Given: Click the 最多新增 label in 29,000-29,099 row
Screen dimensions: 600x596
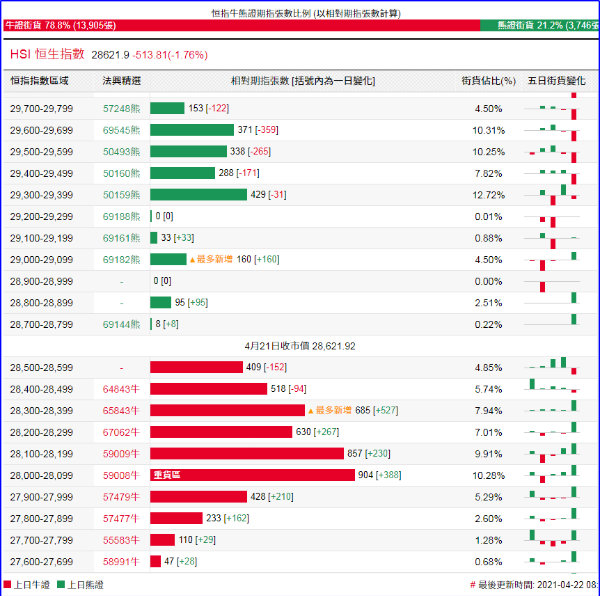Looking at the screenshot, I should (211, 259).
